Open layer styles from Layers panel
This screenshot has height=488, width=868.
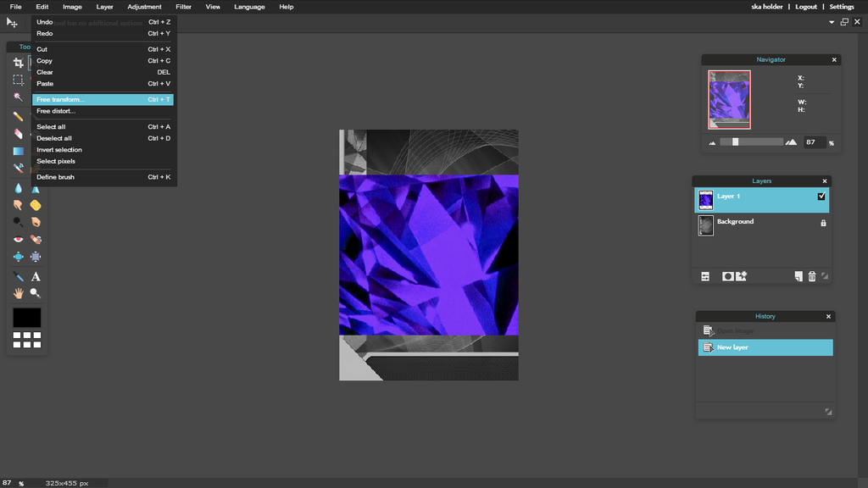[x=741, y=276]
